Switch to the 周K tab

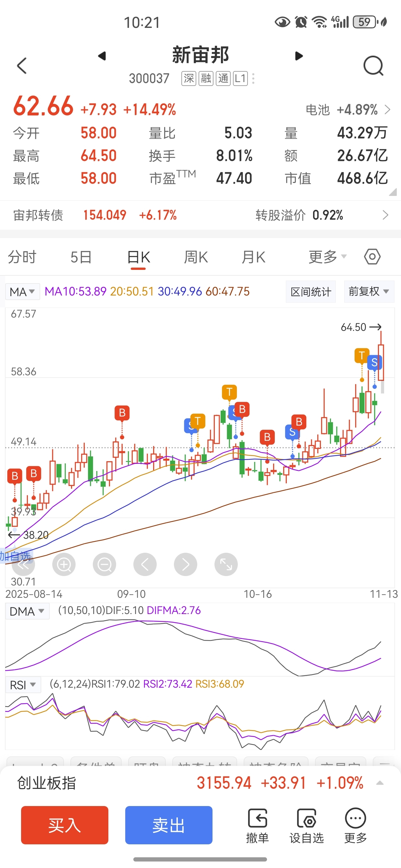click(196, 257)
